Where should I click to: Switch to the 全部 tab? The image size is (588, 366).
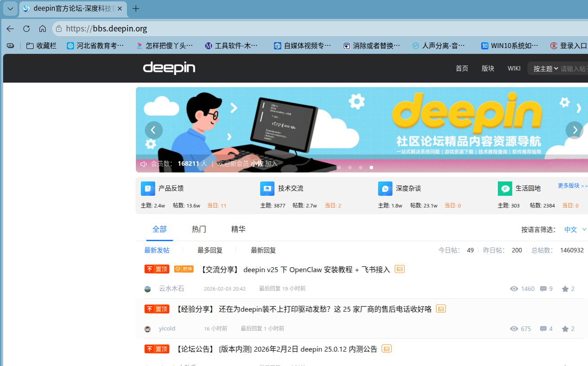[159, 229]
